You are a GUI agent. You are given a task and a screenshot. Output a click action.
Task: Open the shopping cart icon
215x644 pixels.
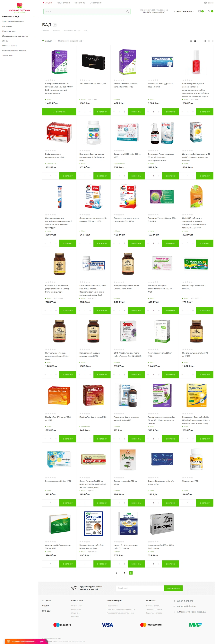(x=209, y=11)
